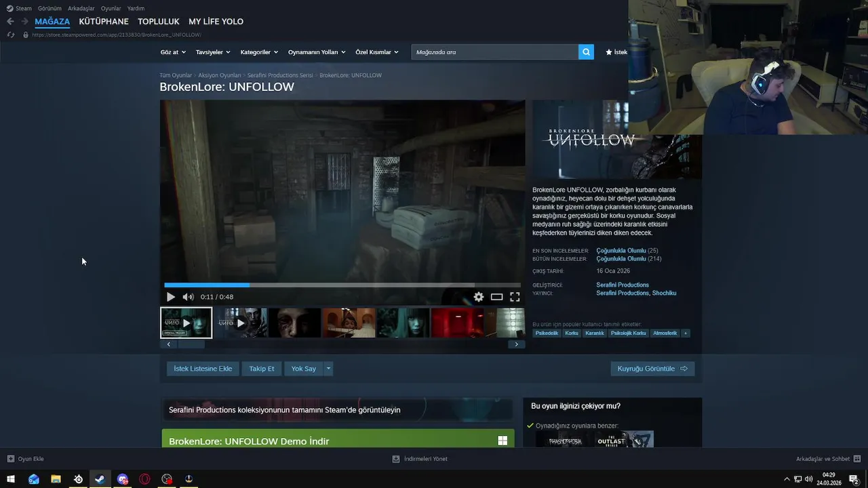Image resolution: width=868 pixels, height=488 pixels.
Task: Click the Takip Et button
Action: click(262, 369)
